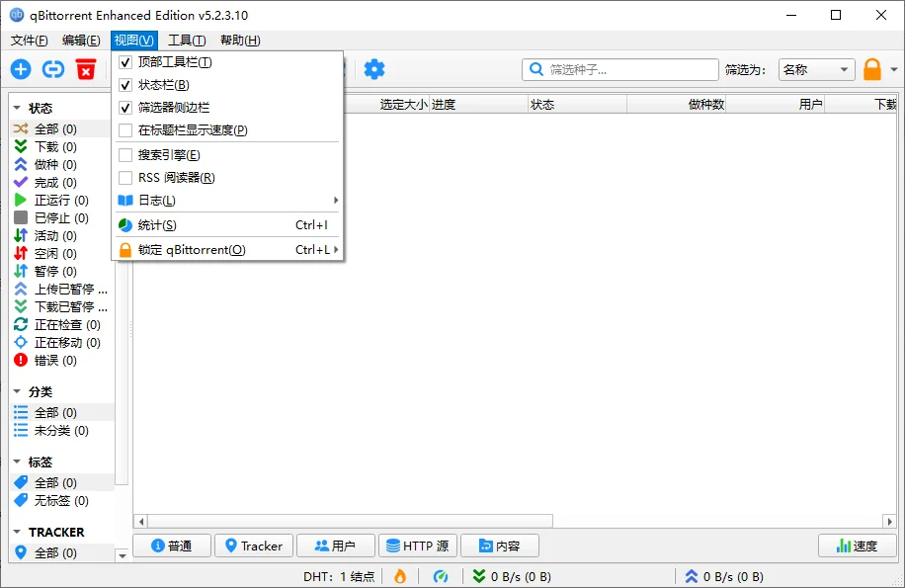Expand the 锁定 qBittorrent submenu arrow
This screenshot has height=588, width=905.
pos(336,249)
